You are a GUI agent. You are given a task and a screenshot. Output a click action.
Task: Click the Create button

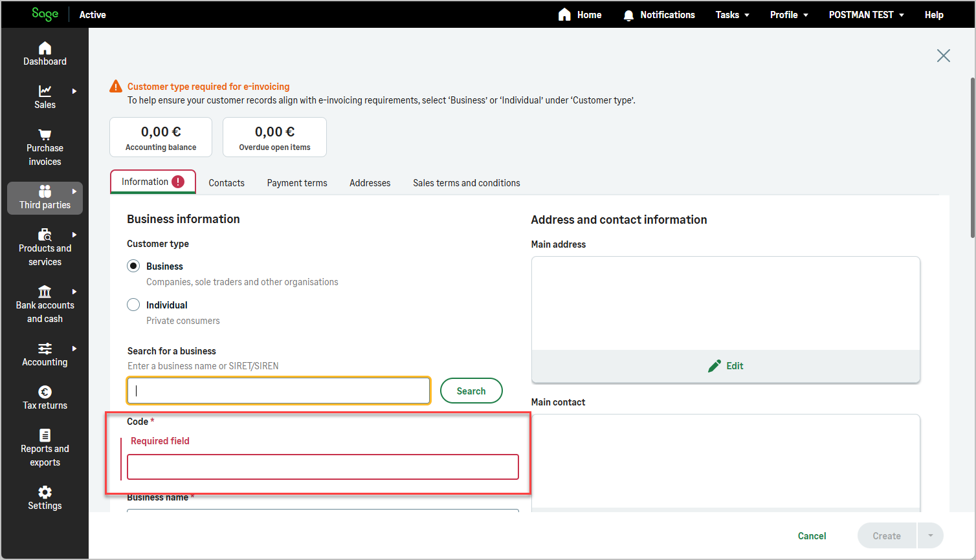(x=887, y=535)
